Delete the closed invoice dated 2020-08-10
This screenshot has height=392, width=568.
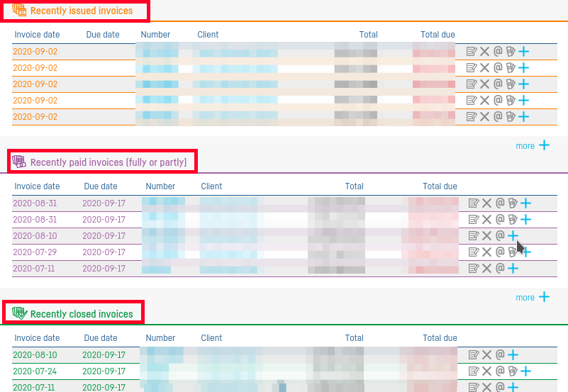tap(487, 355)
